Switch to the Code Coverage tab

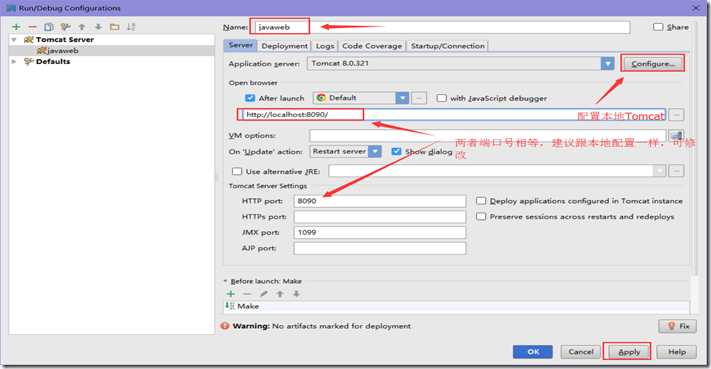click(x=372, y=46)
